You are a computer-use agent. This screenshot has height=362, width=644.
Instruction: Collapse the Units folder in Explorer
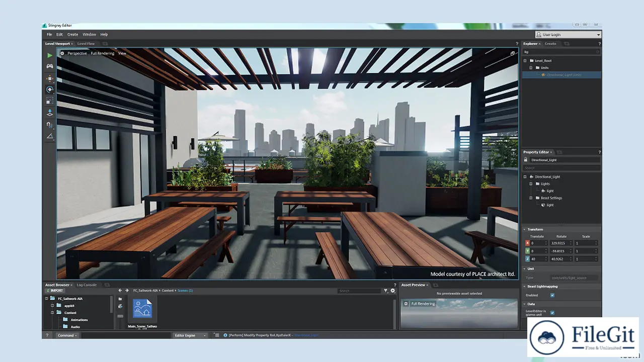pos(531,68)
